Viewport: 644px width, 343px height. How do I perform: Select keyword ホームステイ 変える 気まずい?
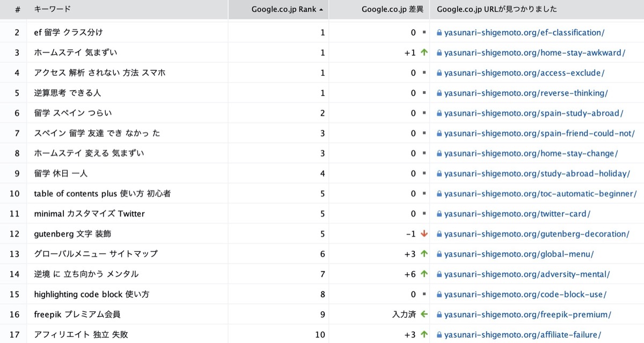(x=89, y=154)
